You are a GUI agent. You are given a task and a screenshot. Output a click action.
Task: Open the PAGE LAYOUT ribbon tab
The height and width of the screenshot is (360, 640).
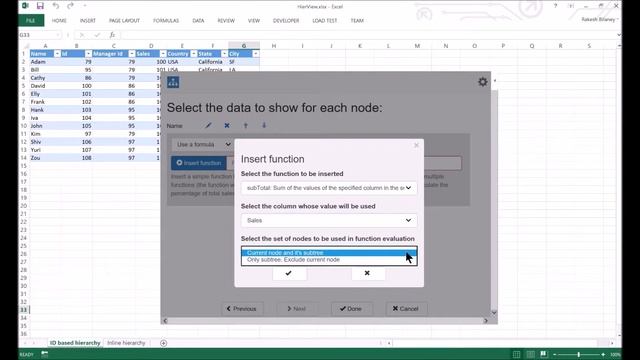pos(124,20)
